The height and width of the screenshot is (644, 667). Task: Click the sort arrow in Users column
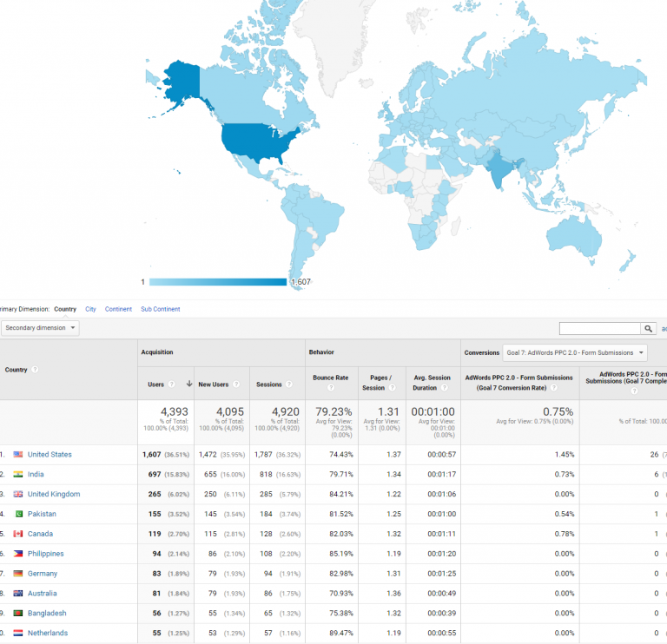click(188, 384)
